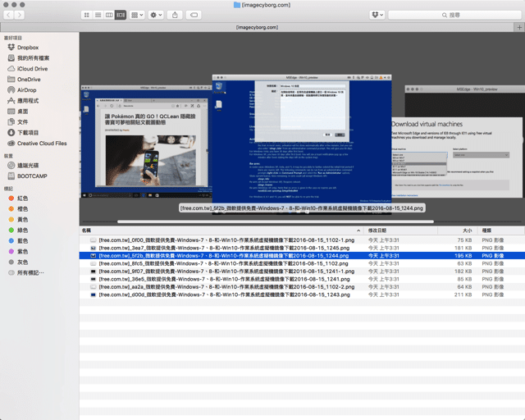Screen dimensions: 525x420
Task: Open iCloud Drive in the sidebar
Action: [x=32, y=68]
